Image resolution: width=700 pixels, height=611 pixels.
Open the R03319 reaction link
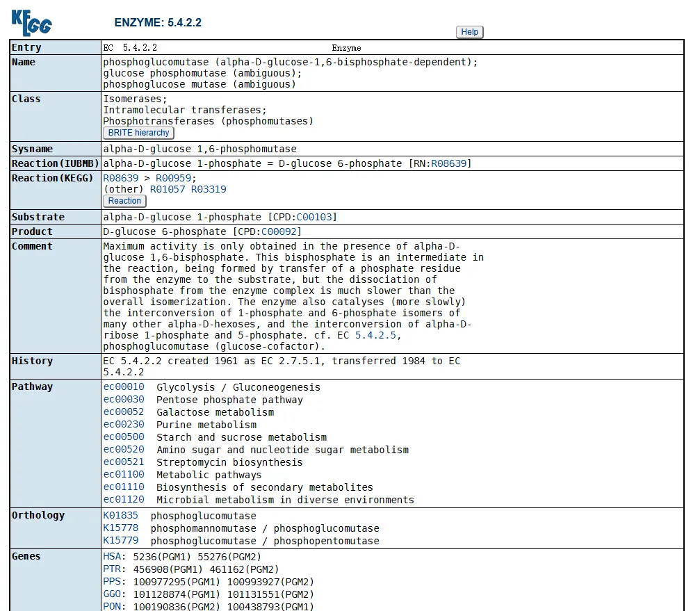click(209, 189)
